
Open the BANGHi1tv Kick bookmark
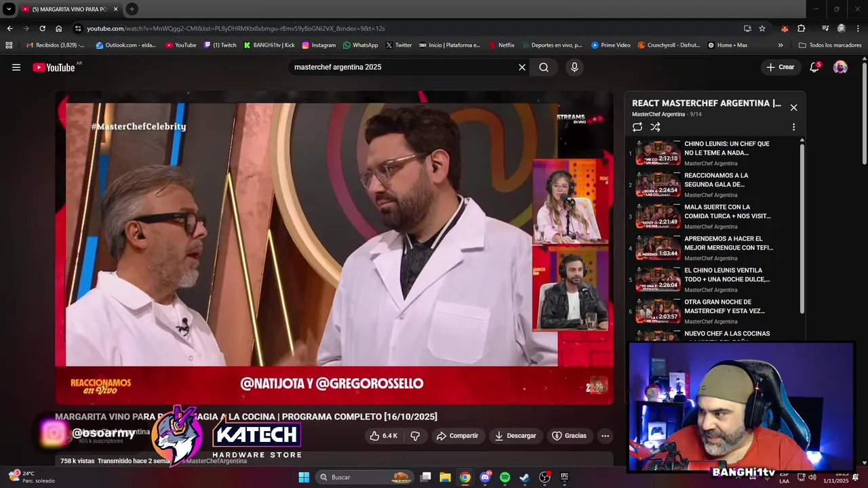[x=269, y=45]
